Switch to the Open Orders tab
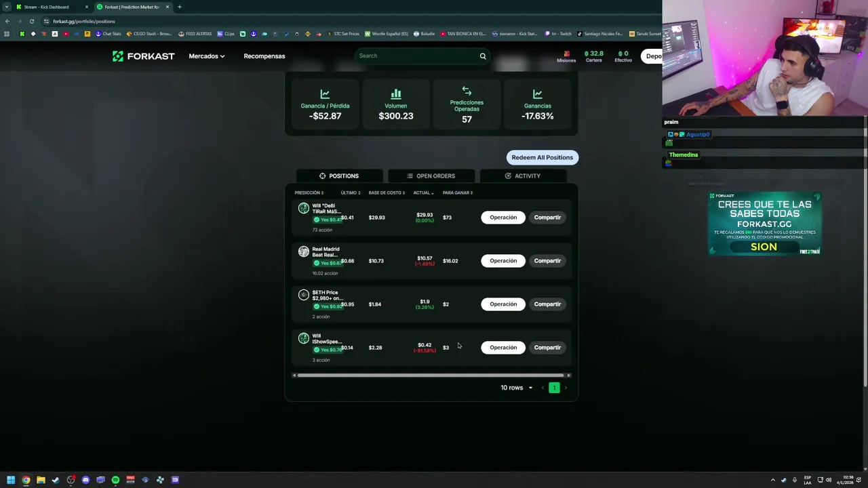 431,176
